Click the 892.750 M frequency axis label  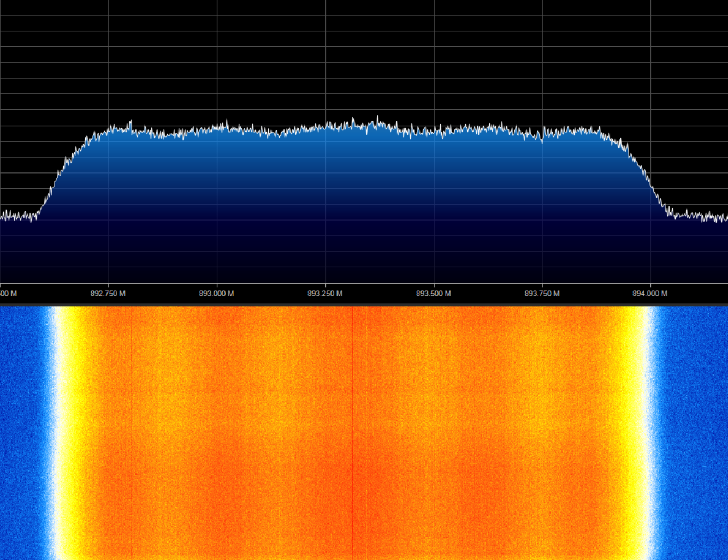coord(108,294)
